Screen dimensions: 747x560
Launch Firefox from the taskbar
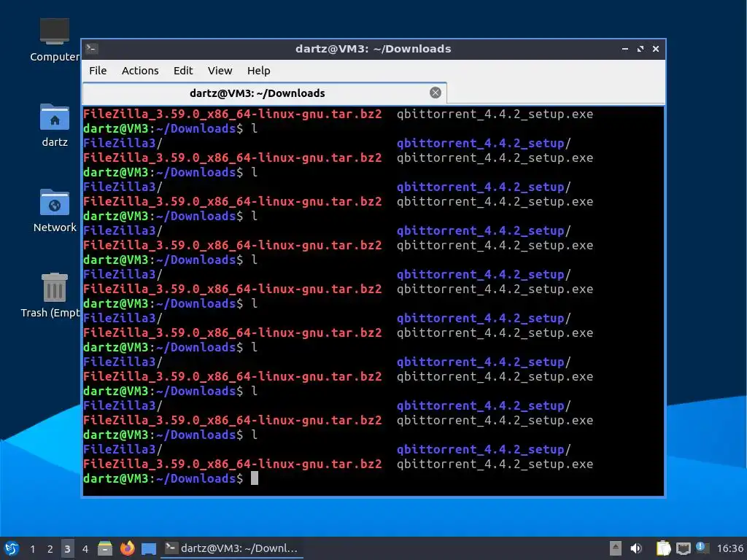coord(127,548)
